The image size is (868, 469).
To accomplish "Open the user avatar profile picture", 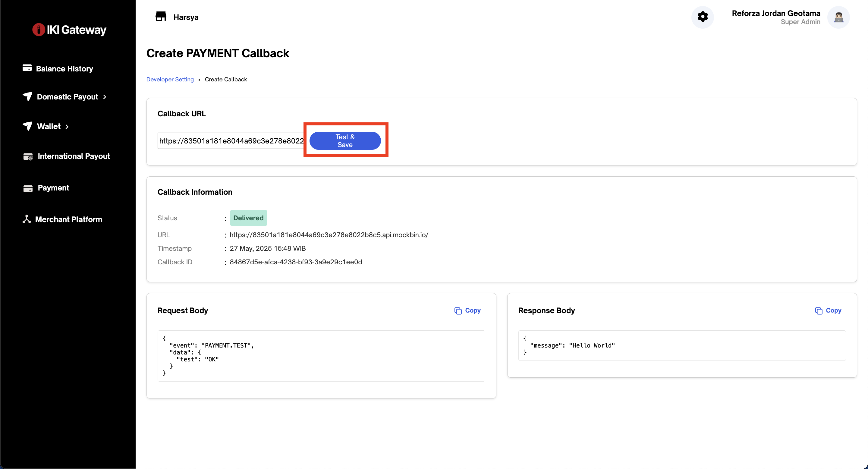I will tap(838, 17).
